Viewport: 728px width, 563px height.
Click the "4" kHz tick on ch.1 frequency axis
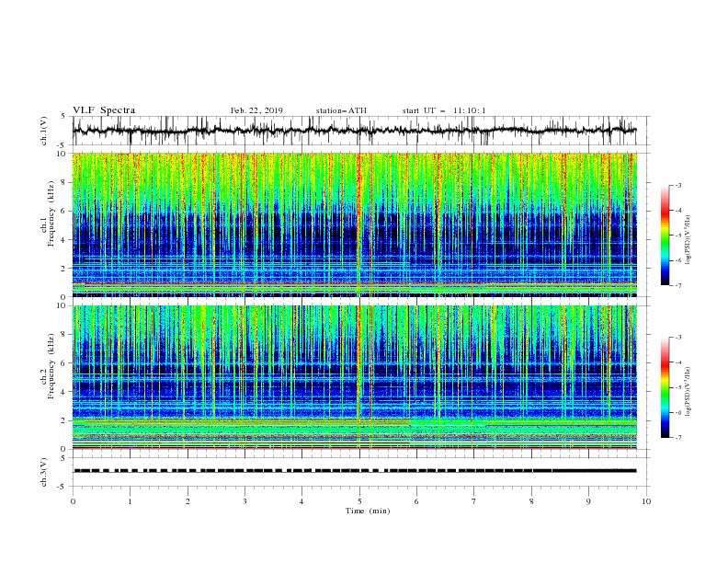tap(63, 240)
